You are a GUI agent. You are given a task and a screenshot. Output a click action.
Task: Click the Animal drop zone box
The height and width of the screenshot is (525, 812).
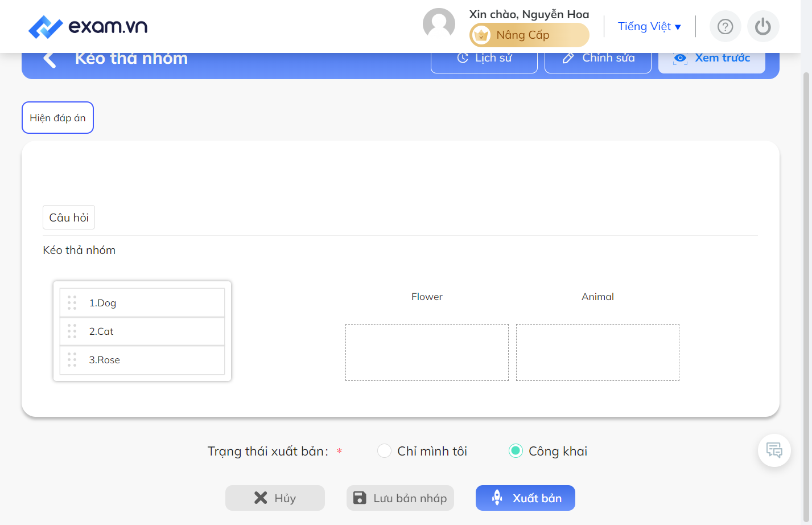[x=597, y=352]
